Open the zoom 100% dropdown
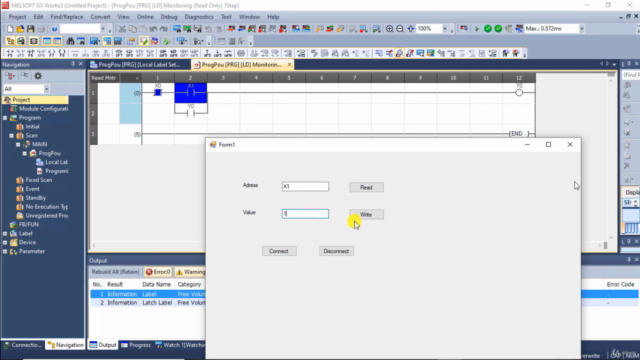Viewport: 640px width, 360px height. pos(444,29)
